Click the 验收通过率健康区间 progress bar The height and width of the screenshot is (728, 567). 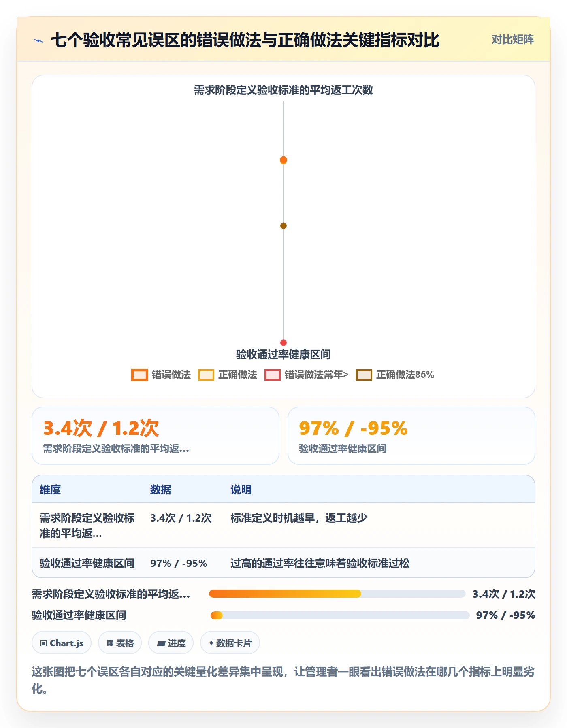[340, 615]
